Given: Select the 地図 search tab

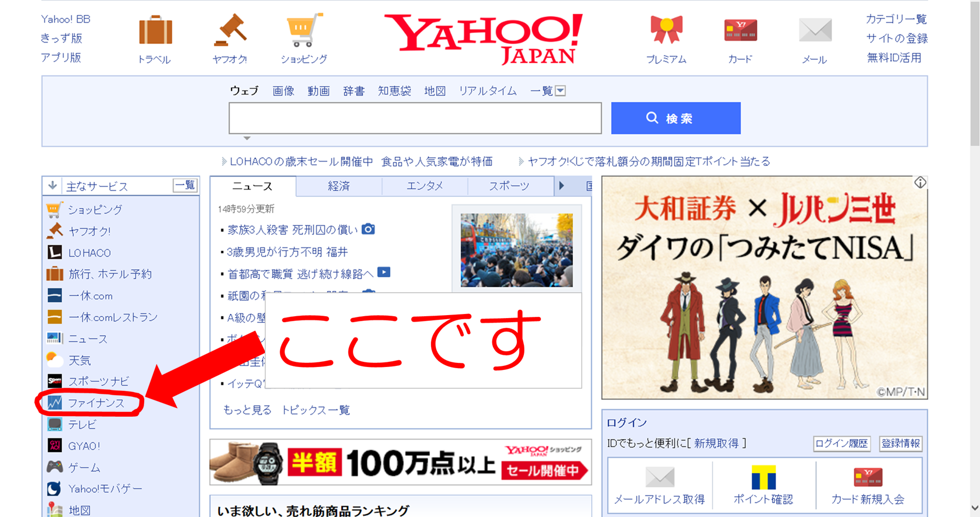Looking at the screenshot, I should pos(435,90).
